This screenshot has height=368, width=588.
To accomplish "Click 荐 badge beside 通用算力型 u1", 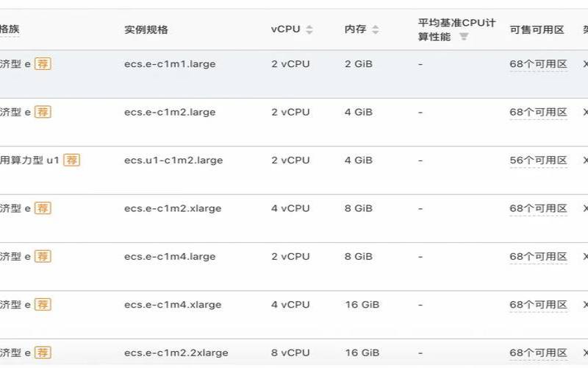I will click(x=71, y=160).
